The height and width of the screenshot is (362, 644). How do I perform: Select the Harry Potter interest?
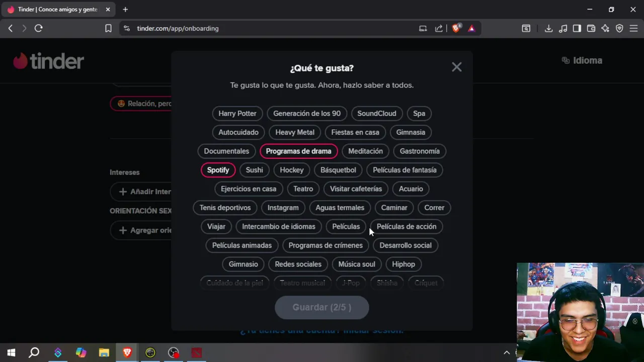coord(237,114)
